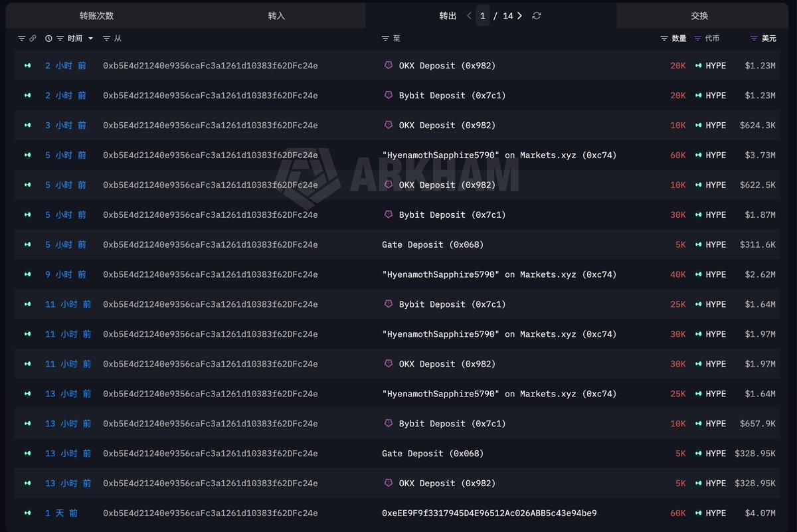
Task: Open filter for the 数量 column
Action: tap(664, 39)
